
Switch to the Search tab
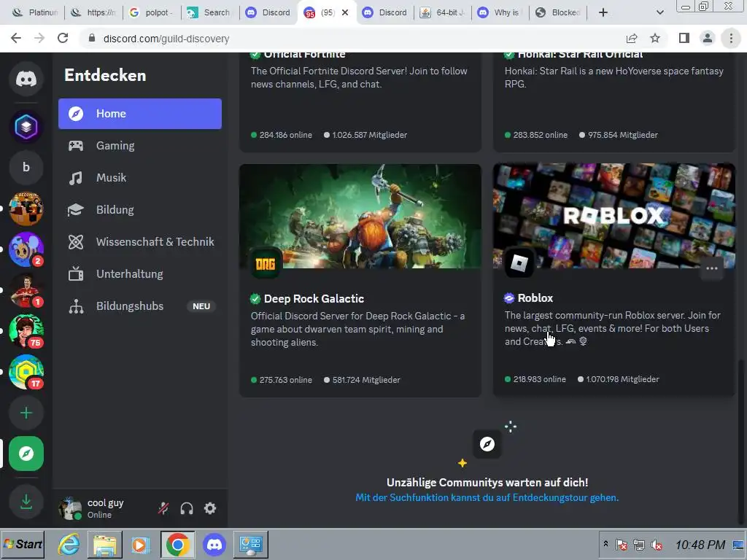(x=210, y=12)
